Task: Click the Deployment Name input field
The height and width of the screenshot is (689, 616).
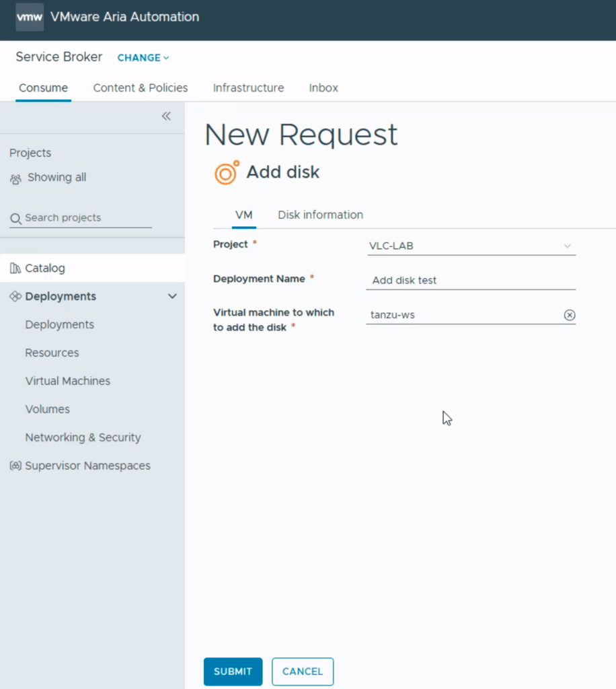Action: 471,281
